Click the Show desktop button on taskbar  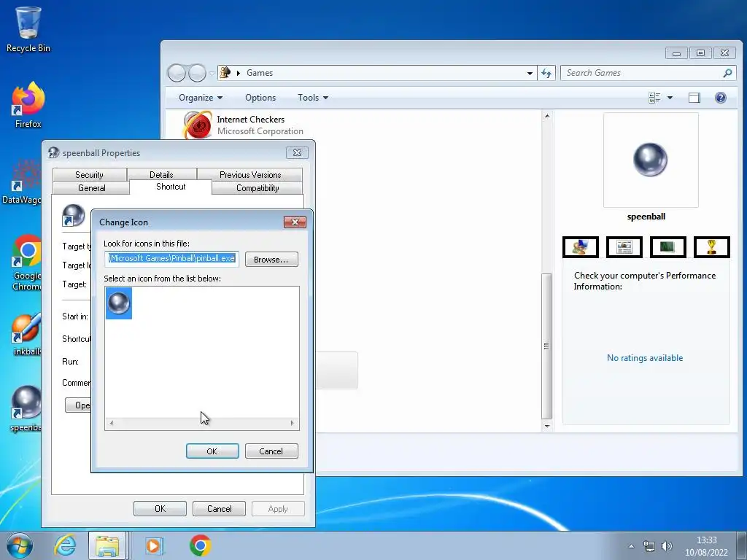pos(743,545)
